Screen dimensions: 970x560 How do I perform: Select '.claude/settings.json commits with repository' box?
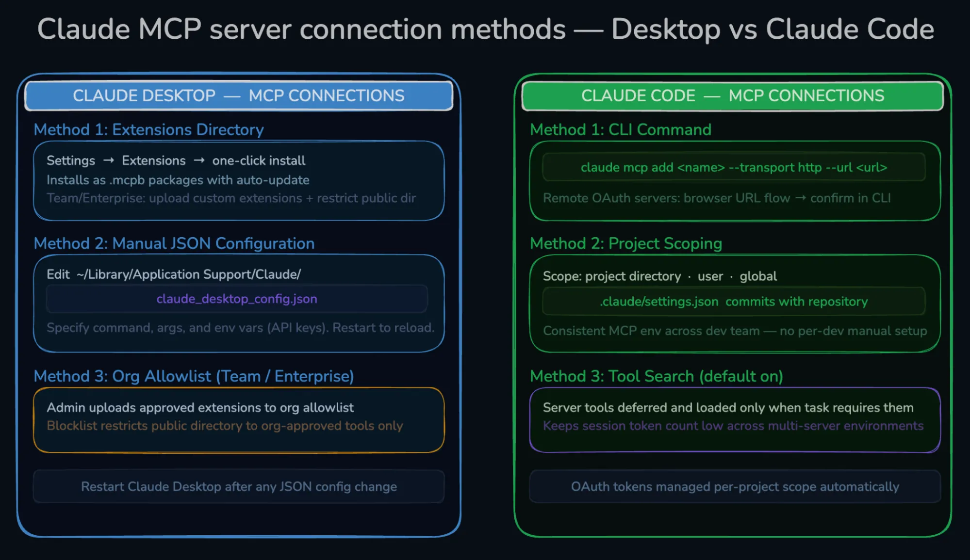coord(734,302)
